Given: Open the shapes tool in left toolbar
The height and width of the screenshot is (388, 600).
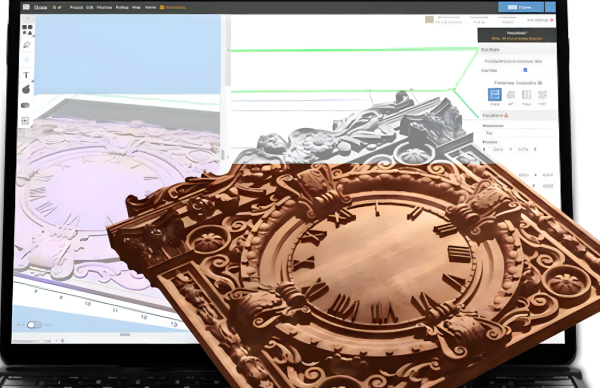Looking at the screenshot, I should 27,30.
